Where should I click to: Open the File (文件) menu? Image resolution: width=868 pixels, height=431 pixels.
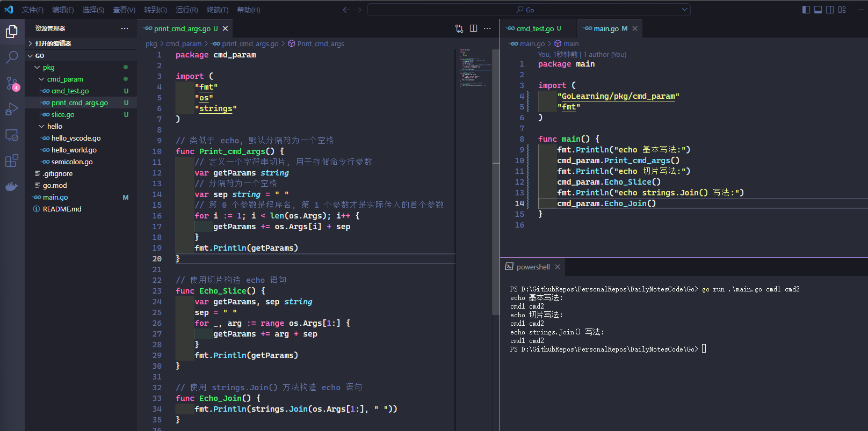[33, 10]
